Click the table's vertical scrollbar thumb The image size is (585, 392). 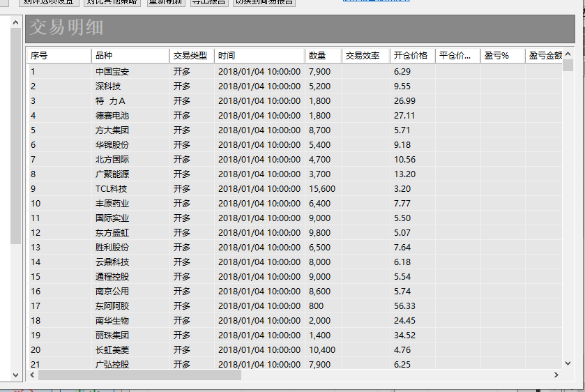568,66
